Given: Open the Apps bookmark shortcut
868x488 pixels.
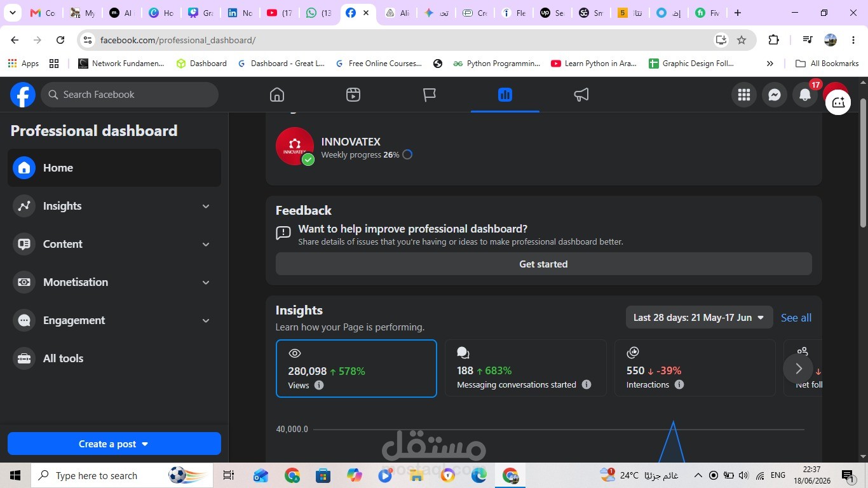Looking at the screenshot, I should click(24, 64).
